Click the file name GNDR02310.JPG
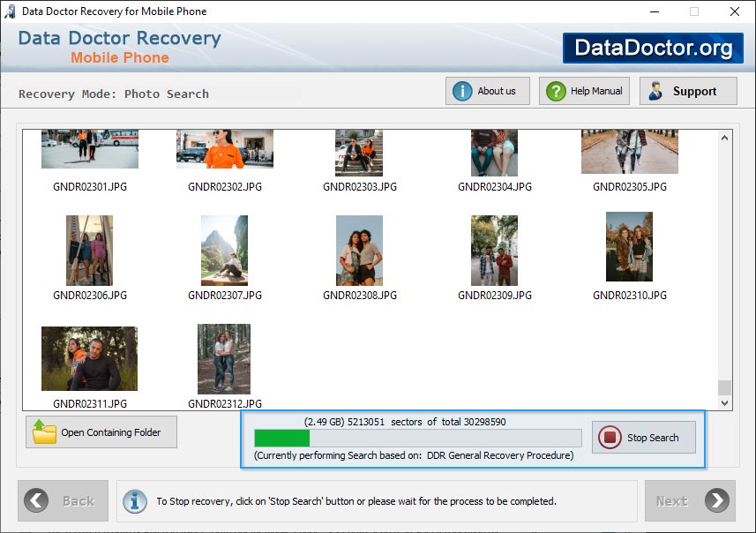Image resolution: width=756 pixels, height=533 pixels. 630,296
